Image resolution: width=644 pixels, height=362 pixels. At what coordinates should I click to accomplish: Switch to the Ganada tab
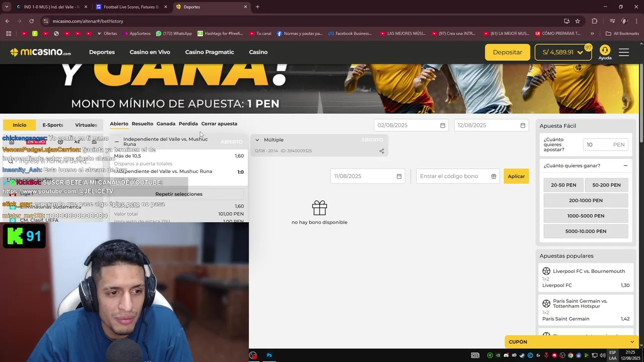166,124
